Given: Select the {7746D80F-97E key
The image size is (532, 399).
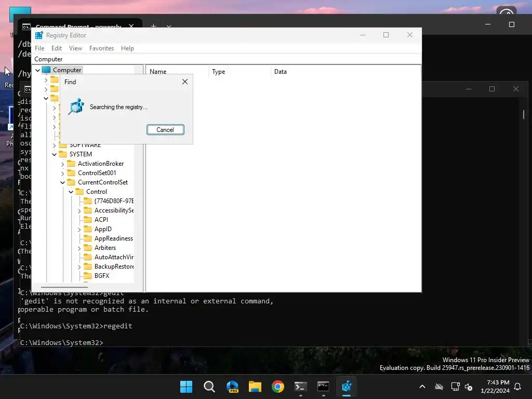Looking at the screenshot, I should click(114, 201).
